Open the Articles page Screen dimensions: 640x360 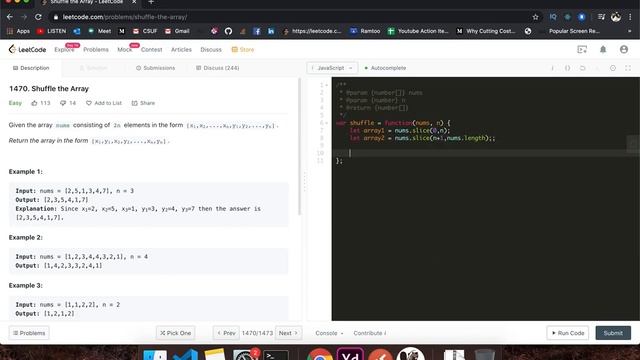(x=181, y=49)
